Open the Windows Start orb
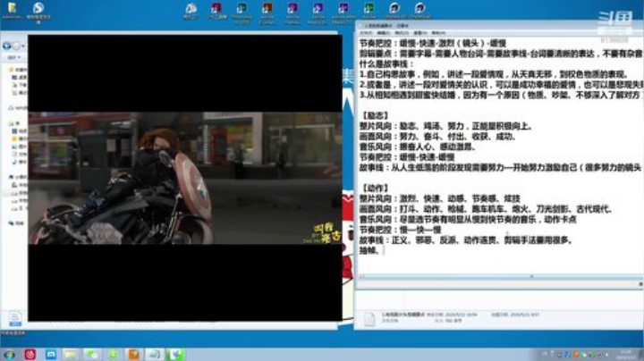 (9, 355)
